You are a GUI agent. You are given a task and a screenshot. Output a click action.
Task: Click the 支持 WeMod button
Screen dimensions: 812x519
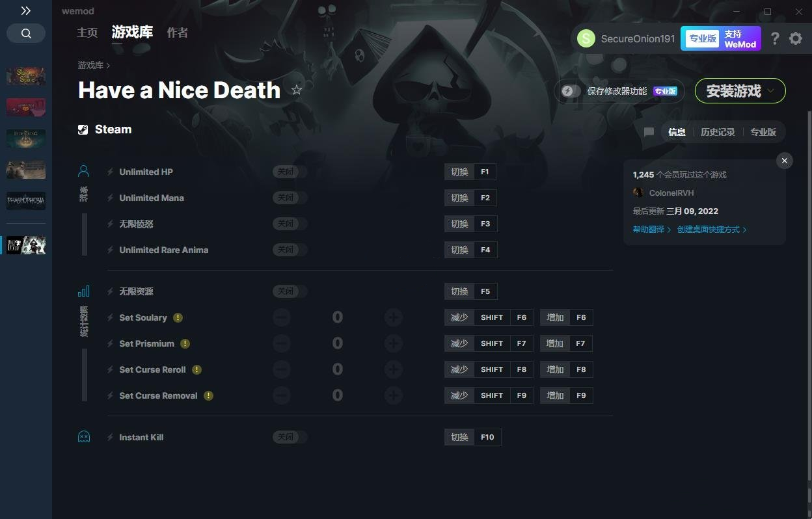pos(721,38)
